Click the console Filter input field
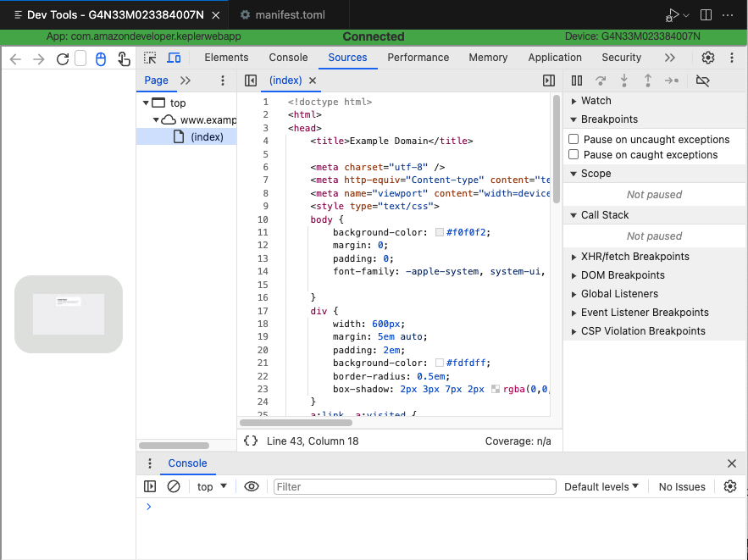 click(x=414, y=486)
